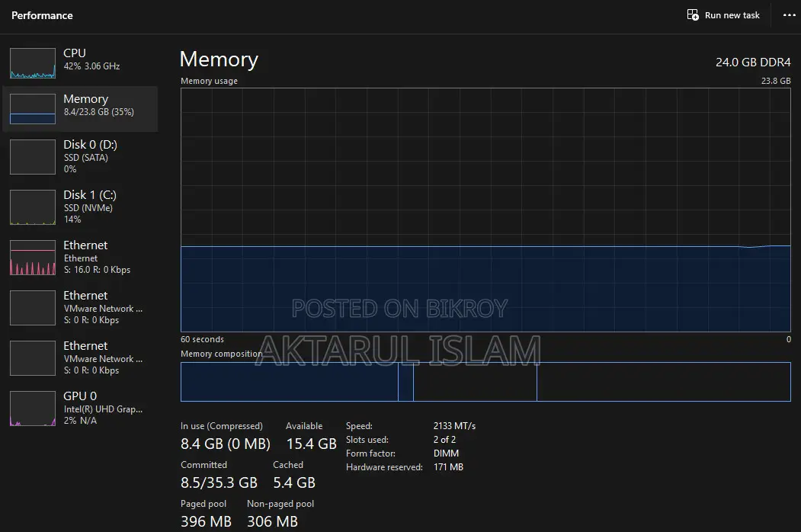Click the In use segment of memory composition
Viewport: 801px width, 532px height.
click(289, 382)
